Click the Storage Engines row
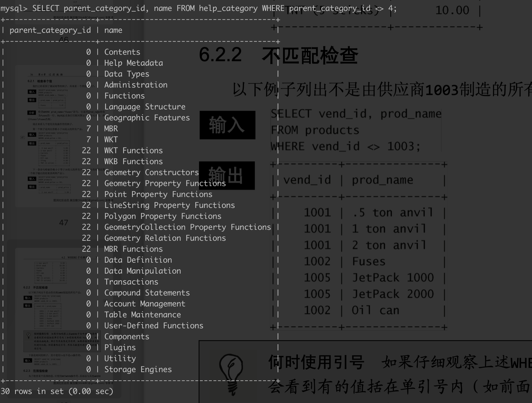Screen dimensions: 532x403 pyautogui.click(x=140, y=370)
